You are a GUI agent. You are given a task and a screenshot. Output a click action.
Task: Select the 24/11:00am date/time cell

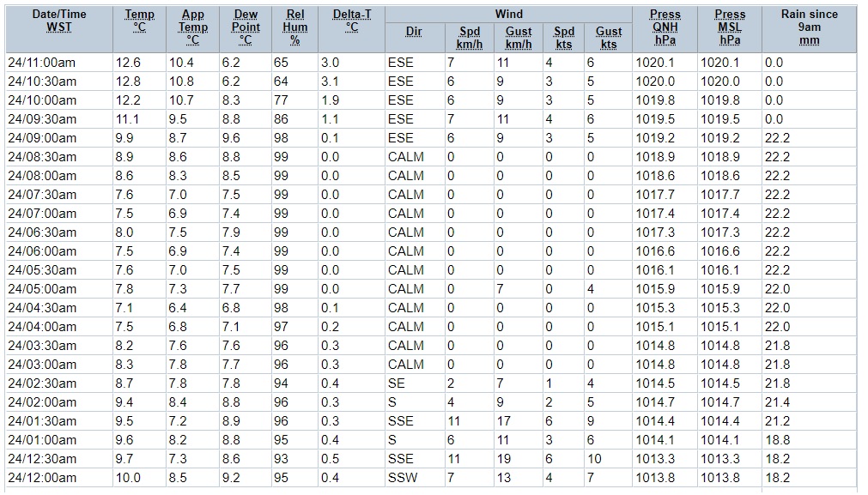(42, 63)
